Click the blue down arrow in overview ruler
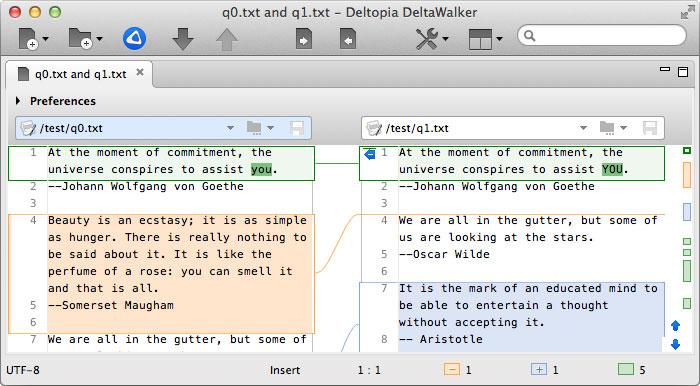This screenshot has height=386, width=700. tap(675, 344)
